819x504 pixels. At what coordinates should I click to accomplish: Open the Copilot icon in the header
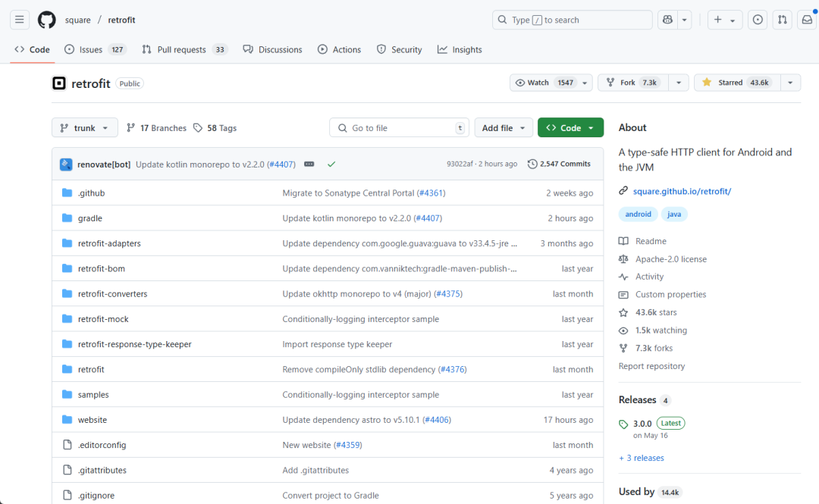[667, 20]
